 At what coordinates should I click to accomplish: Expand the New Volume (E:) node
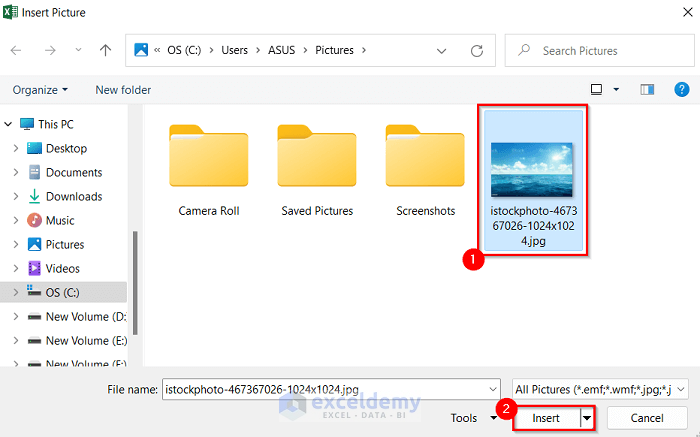[16, 341]
